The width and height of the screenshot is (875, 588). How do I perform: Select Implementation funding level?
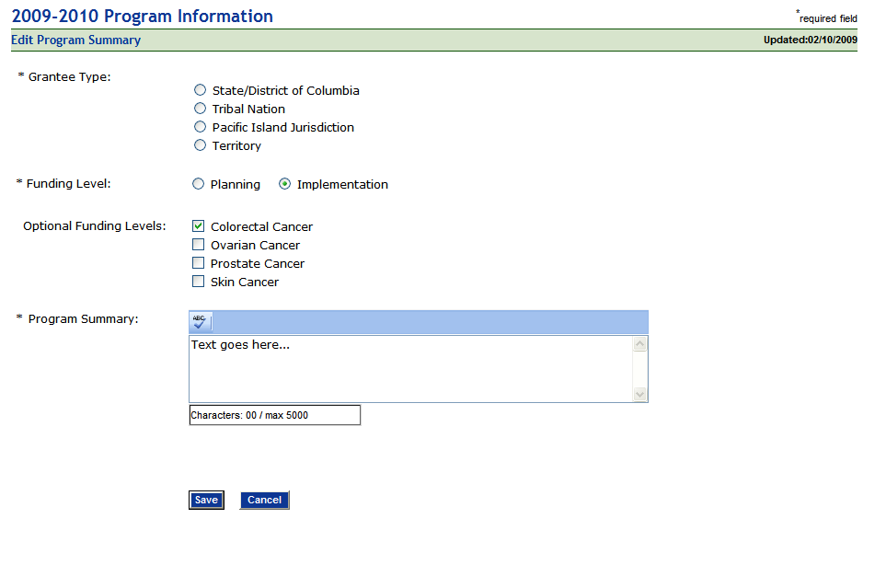pyautogui.click(x=285, y=184)
